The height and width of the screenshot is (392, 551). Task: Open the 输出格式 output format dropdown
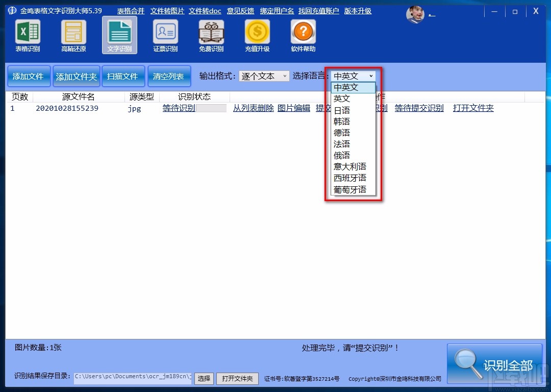(x=264, y=76)
